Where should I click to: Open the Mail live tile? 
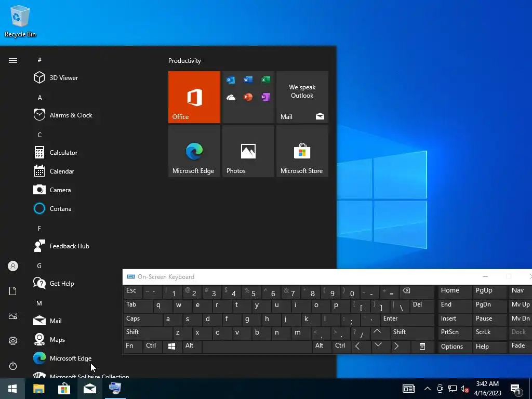tap(302, 97)
